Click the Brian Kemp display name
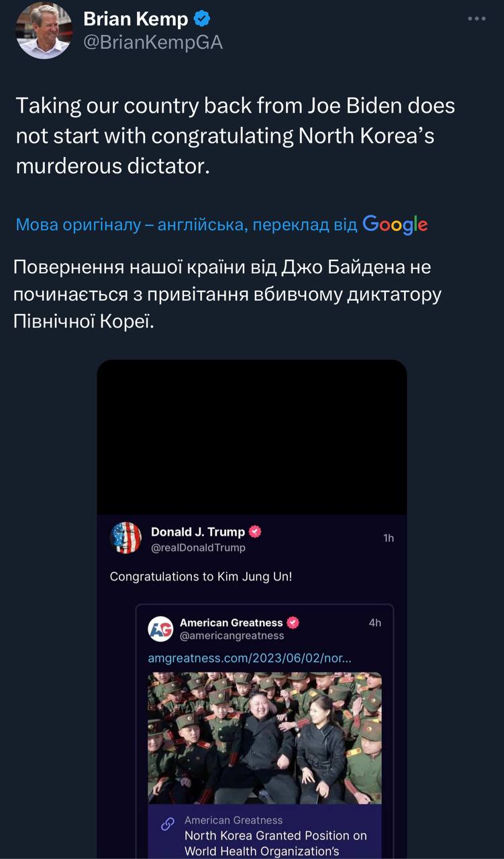Screen dimensions: 504x859 coord(136,19)
